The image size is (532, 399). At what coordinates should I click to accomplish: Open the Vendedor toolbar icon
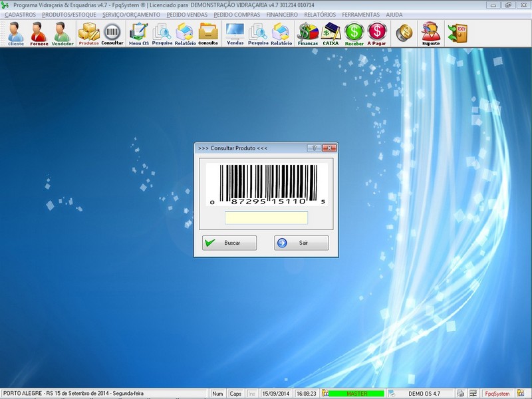coord(62,33)
